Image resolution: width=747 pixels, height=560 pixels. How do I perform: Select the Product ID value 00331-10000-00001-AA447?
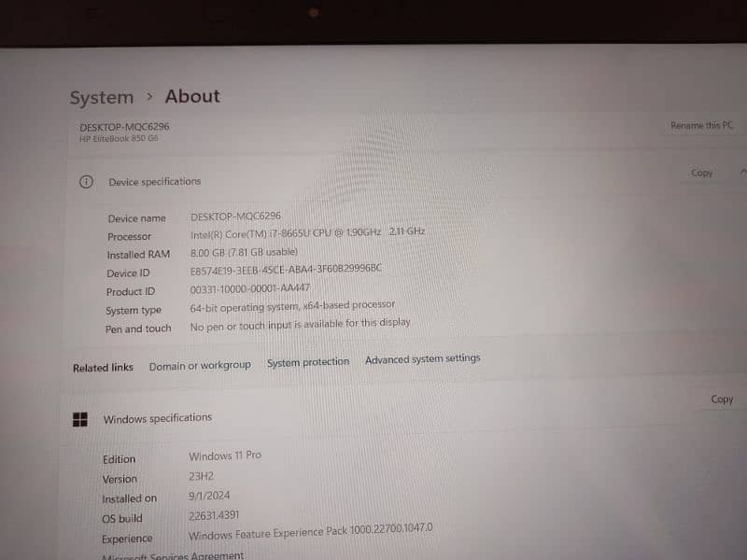coord(249,288)
